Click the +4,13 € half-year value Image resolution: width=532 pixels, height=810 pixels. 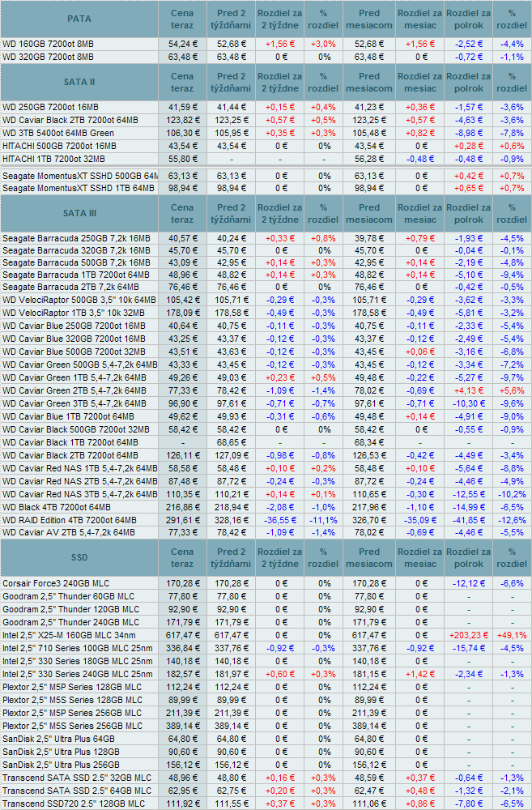click(x=469, y=390)
